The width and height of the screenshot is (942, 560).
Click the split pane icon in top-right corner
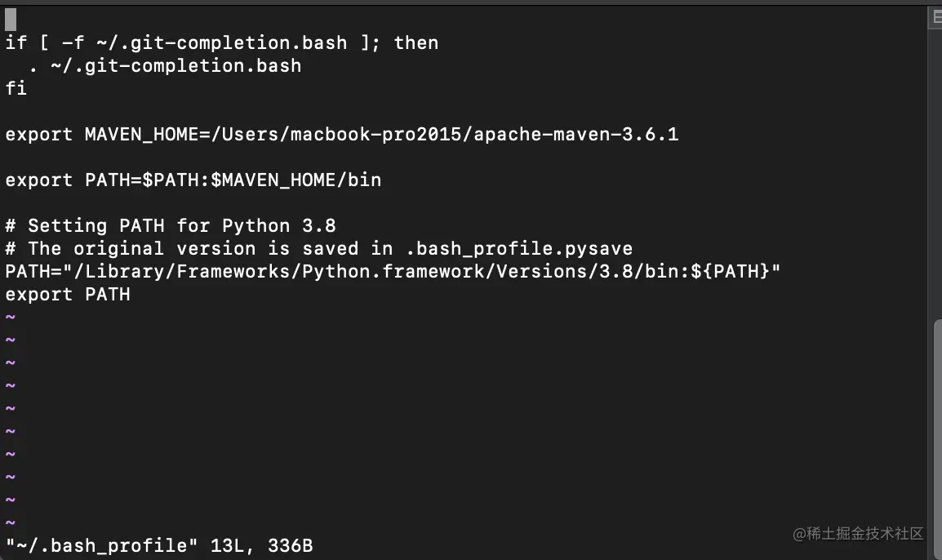(x=936, y=16)
